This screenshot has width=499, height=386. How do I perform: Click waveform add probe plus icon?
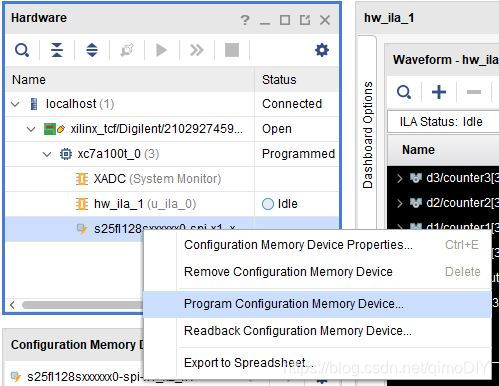pos(439,92)
